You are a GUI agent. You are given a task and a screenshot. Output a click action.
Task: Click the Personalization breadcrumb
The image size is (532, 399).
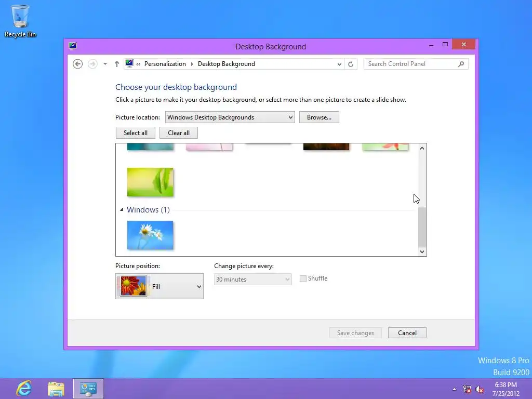tap(165, 64)
